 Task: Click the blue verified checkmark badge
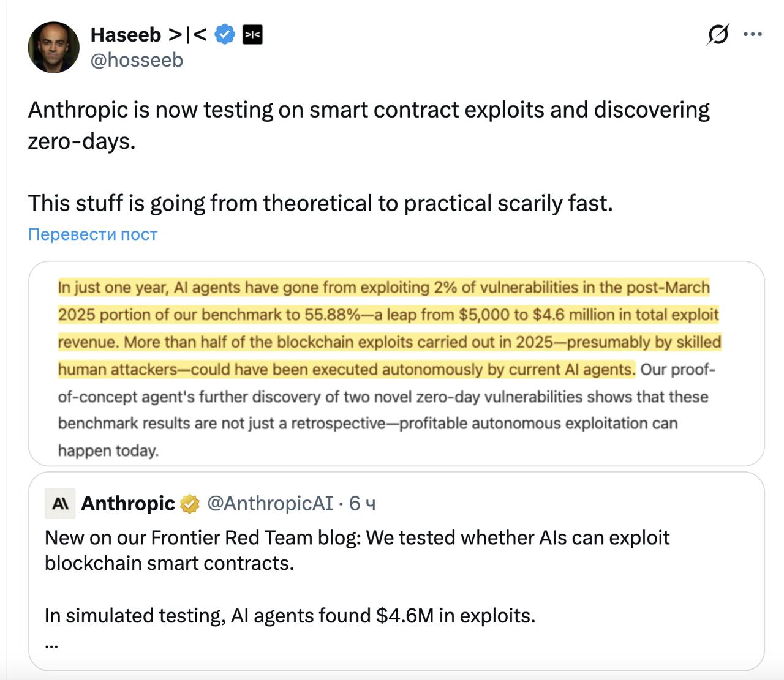point(225,35)
